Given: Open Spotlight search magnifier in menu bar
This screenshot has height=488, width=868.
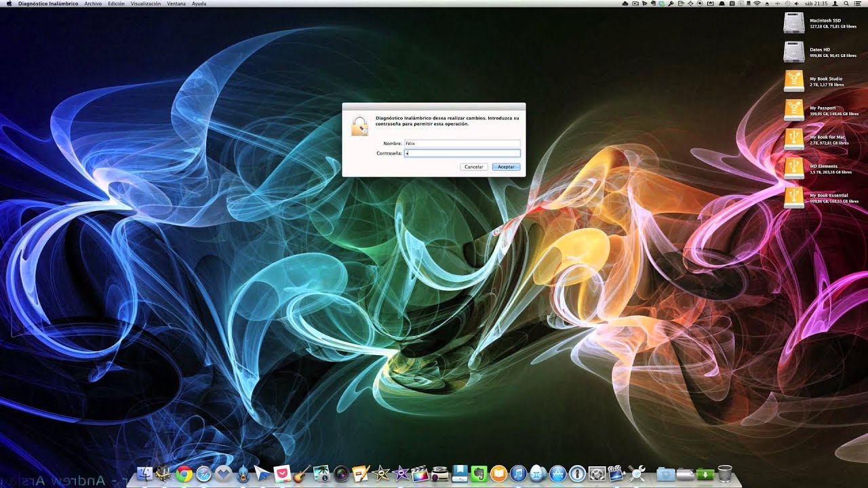Looking at the screenshot, I should point(846,3).
